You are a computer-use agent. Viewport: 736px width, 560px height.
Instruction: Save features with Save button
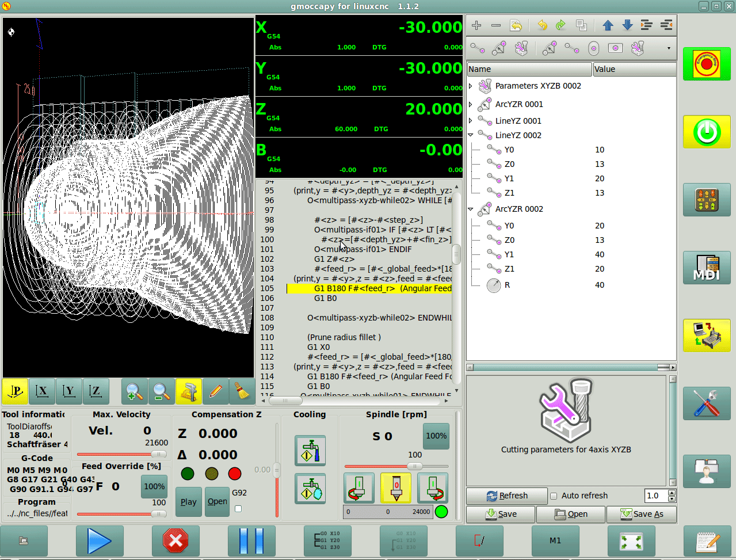[501, 514]
